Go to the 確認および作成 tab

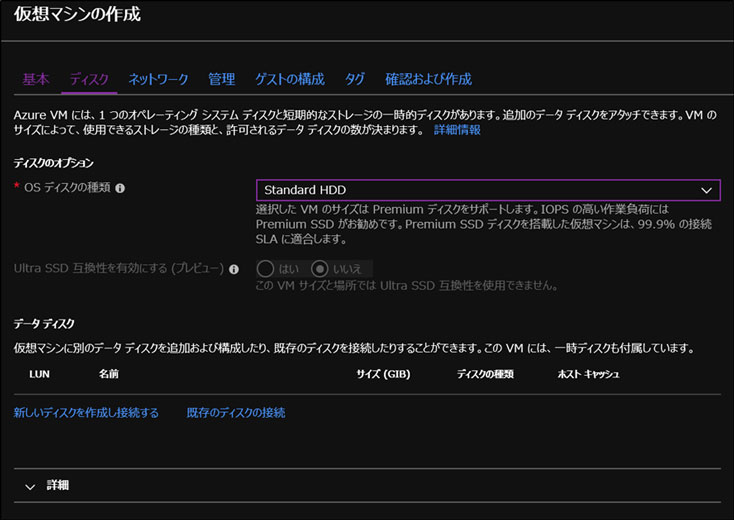428,79
